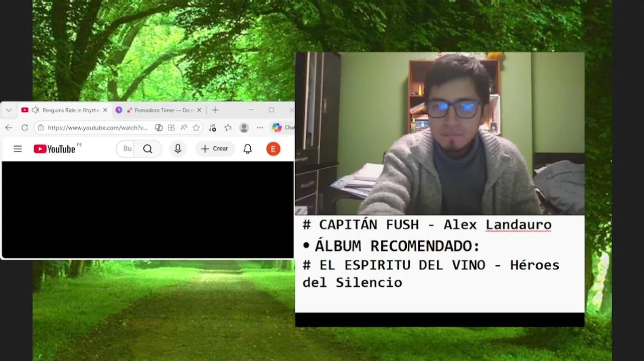Click the split screen icon
Screen dimensions: 644x361
(171, 128)
